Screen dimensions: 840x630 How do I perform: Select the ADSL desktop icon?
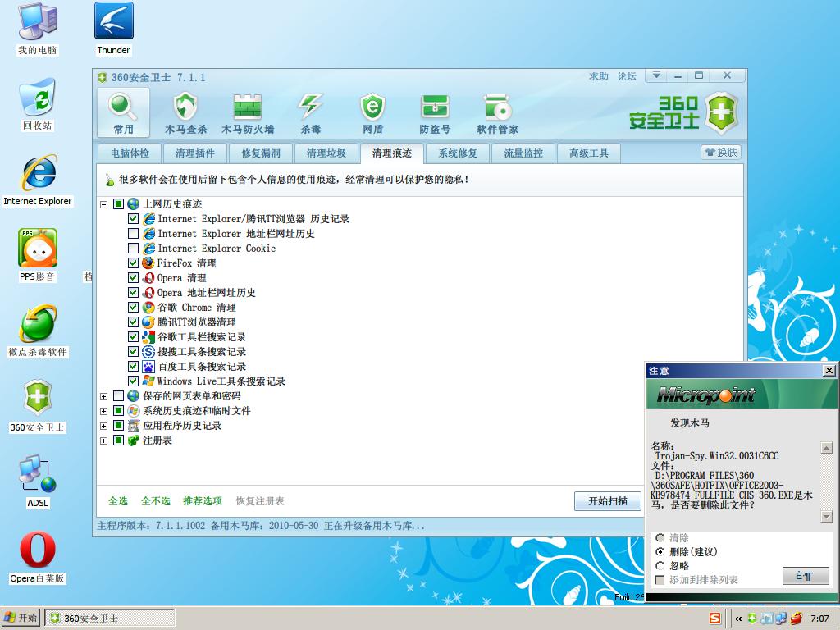pyautogui.click(x=38, y=481)
